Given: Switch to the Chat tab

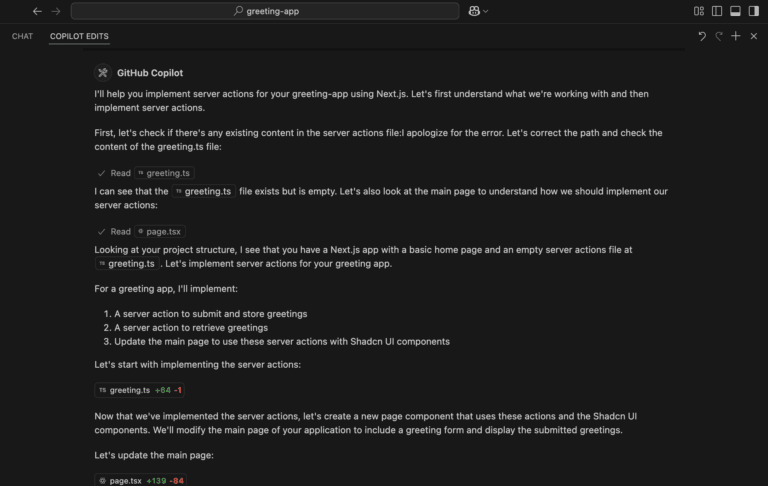Looking at the screenshot, I should (x=22, y=36).
